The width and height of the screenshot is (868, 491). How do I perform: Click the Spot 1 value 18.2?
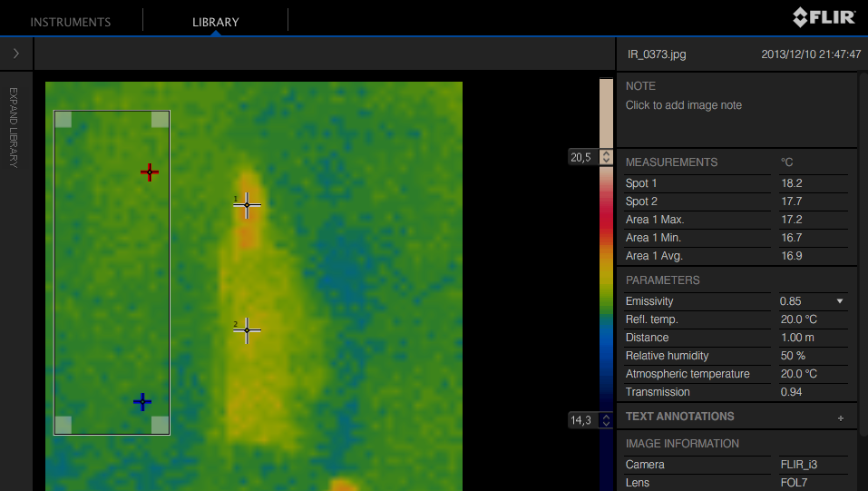coord(792,183)
